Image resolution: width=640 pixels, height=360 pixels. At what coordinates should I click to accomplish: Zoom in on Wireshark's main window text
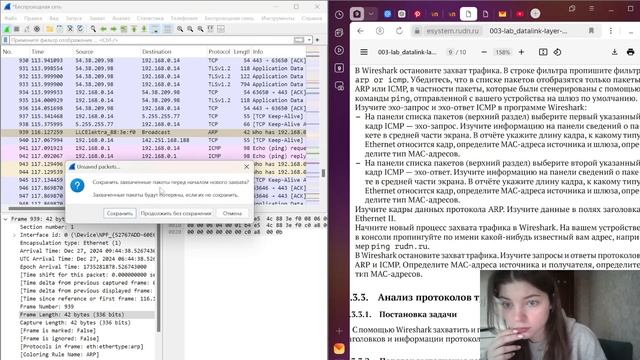(180, 29)
